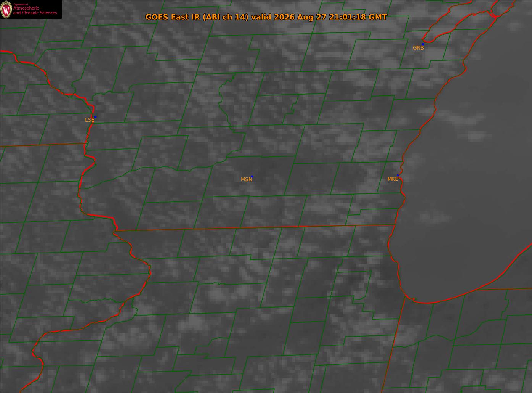Click the Wisconsin-Illinois state border line
The image size is (532, 393).
255,227
